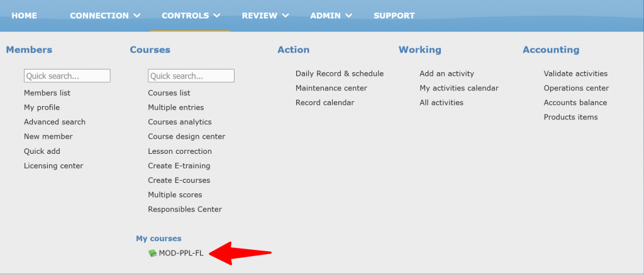Go to the Home menu item
Viewport: 644px width, 275px height.
[x=25, y=16]
